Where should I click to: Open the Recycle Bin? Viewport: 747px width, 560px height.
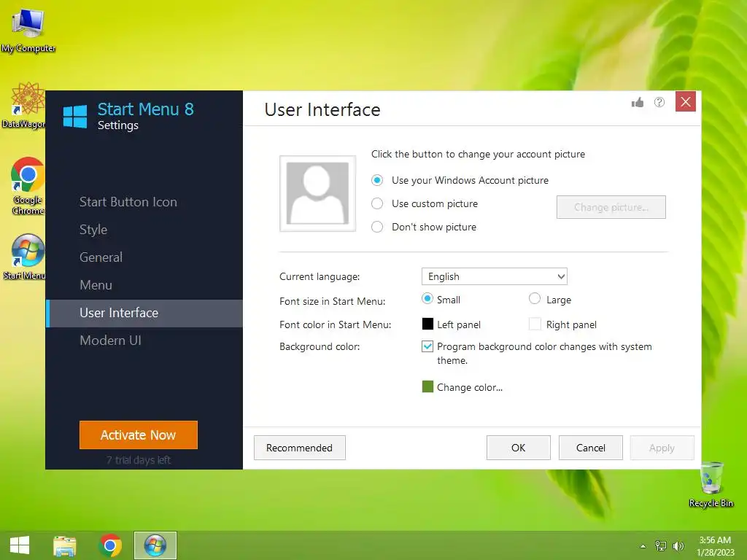tap(711, 485)
